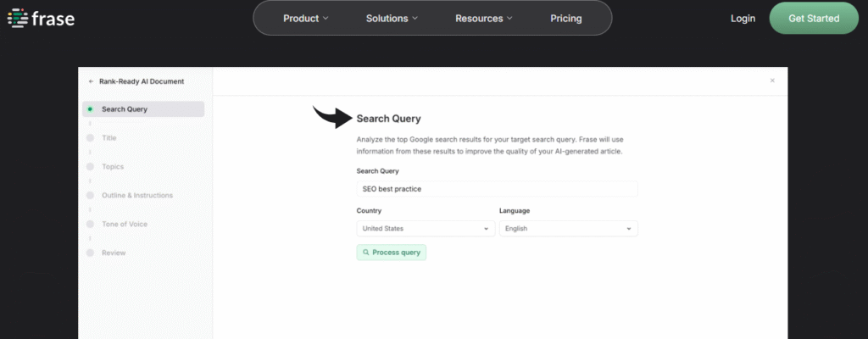Go to the Pricing page
Viewport: 868px width, 339px height.
[565, 18]
